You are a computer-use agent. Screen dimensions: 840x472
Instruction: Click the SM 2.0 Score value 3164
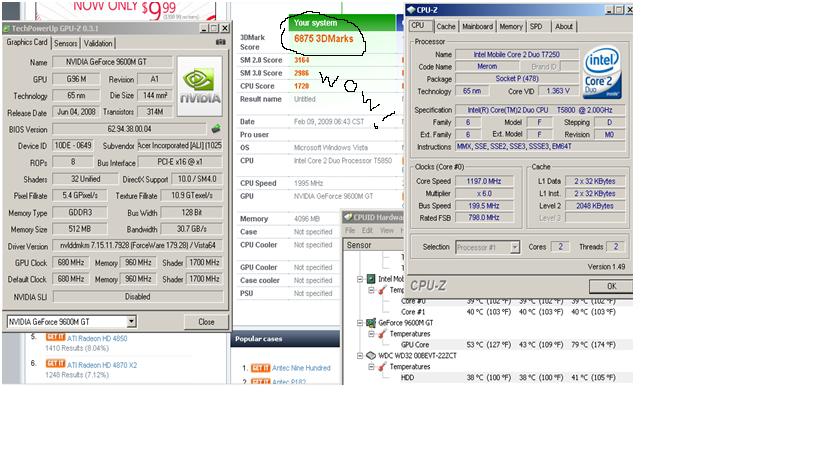[302, 60]
